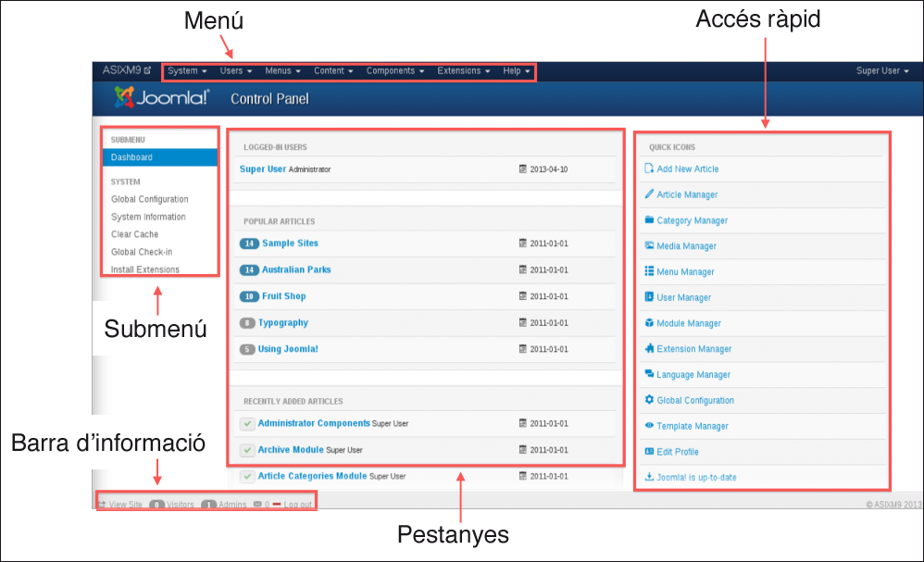Click the Menu Manager list icon
924x562 pixels.
[649, 271]
